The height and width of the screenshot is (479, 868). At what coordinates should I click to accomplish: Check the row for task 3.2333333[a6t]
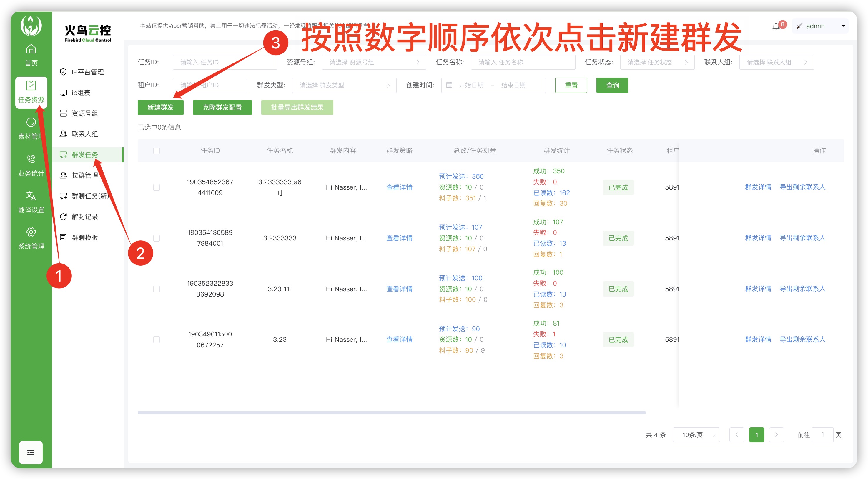[x=156, y=187]
